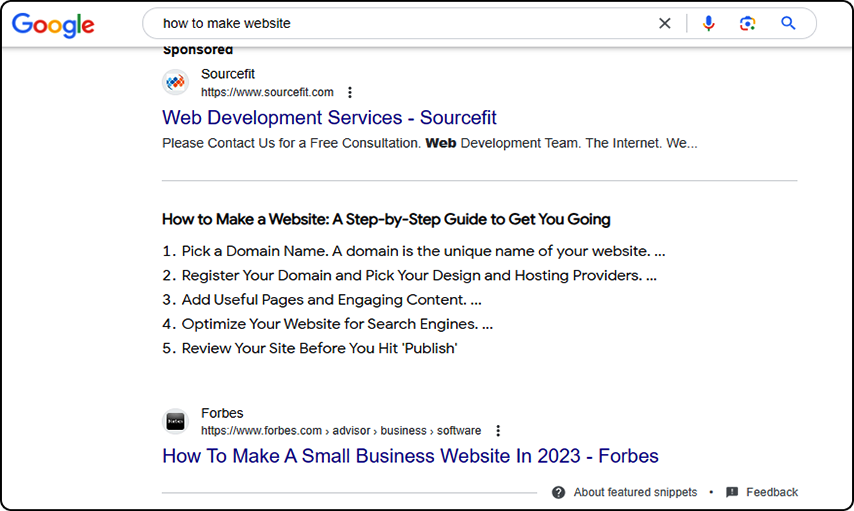Click the magnifying glass search button
Image resolution: width=854 pixels, height=511 pixels.
point(788,23)
